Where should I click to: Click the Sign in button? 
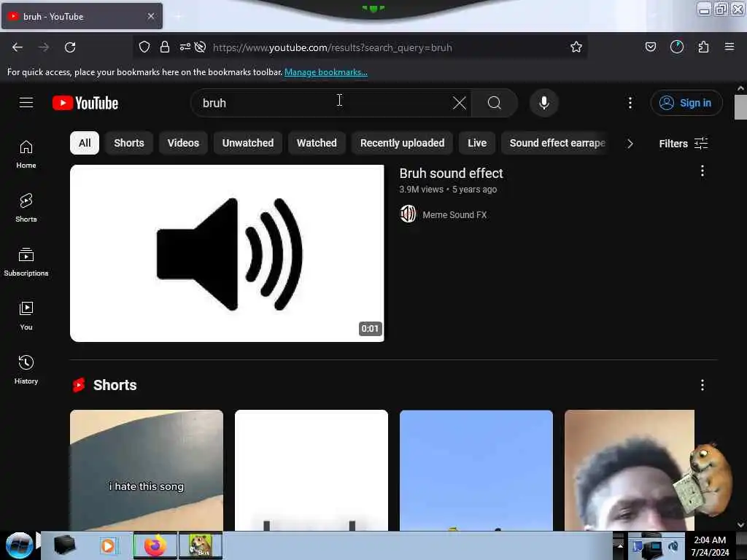point(686,103)
